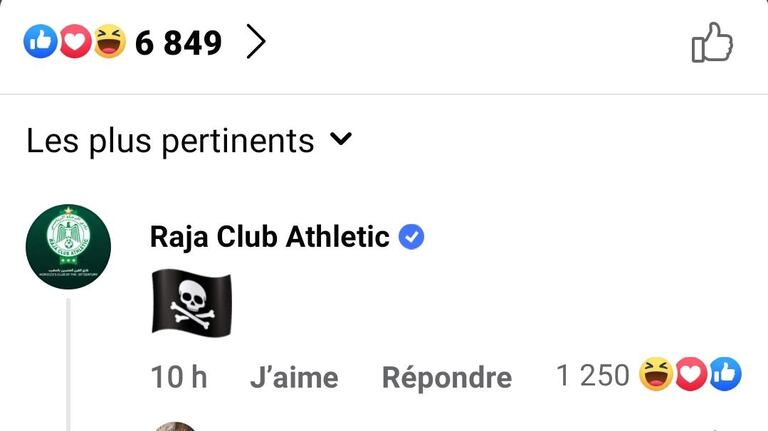Open the 6 849 reactions count

click(178, 43)
